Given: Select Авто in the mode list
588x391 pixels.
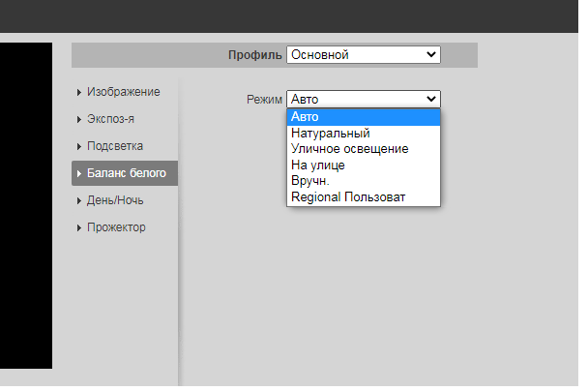Looking at the screenshot, I should [x=363, y=117].
